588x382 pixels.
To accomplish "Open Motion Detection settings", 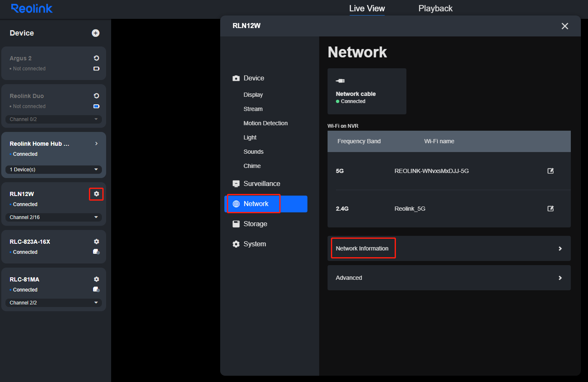I will (265, 123).
